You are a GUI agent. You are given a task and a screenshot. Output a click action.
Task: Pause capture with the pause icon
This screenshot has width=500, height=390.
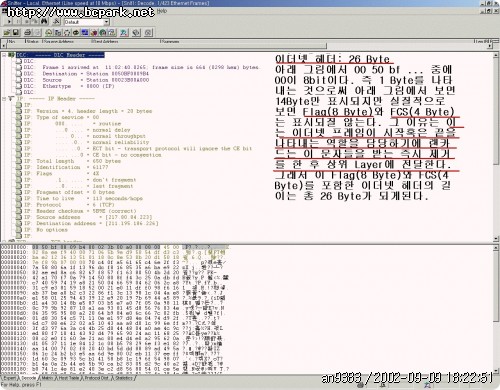tap(18, 22)
